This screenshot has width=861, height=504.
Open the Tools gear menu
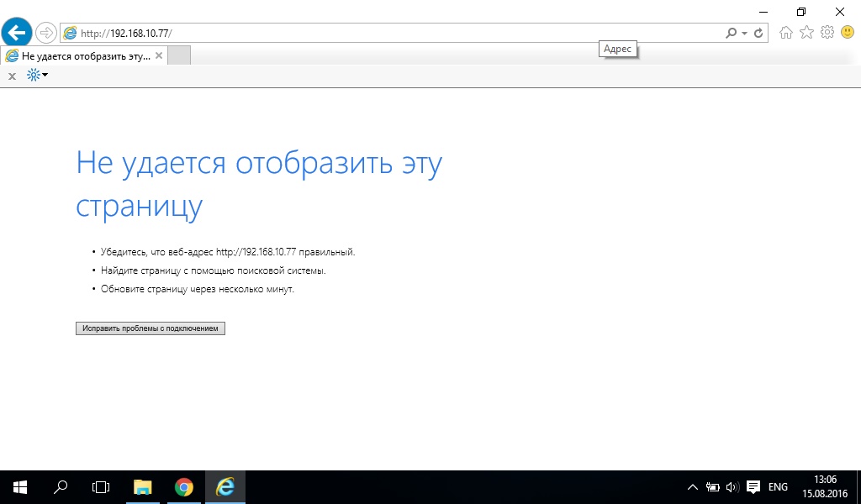(827, 33)
